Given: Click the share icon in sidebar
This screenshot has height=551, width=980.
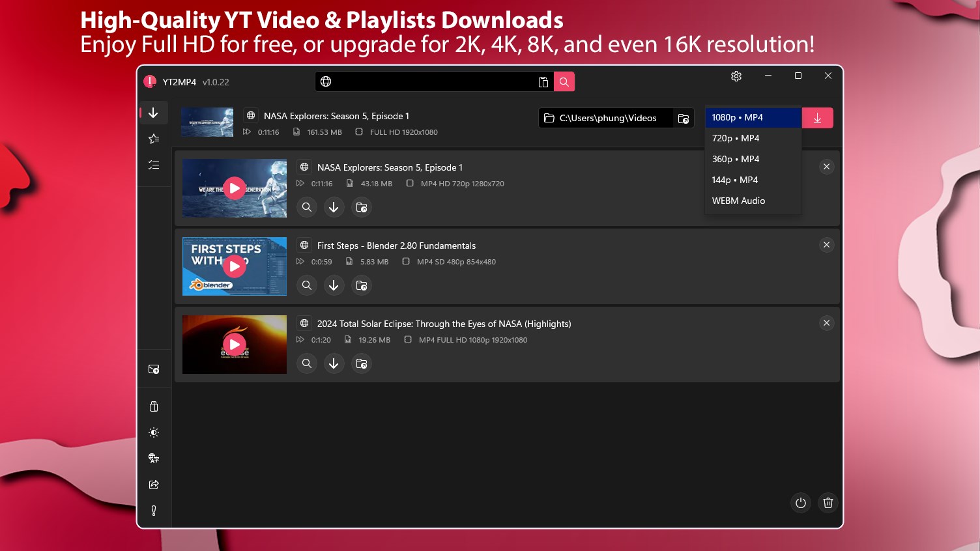Looking at the screenshot, I should point(154,485).
